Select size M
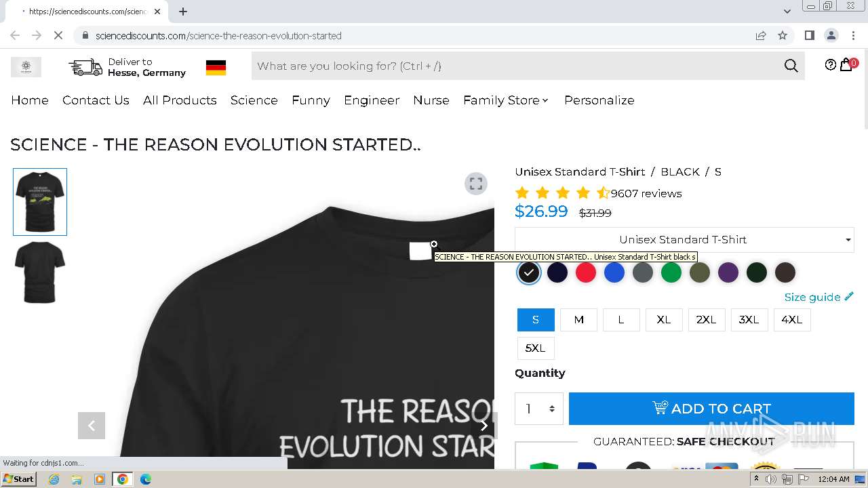Viewport: 868px width, 488px height. [578, 319]
